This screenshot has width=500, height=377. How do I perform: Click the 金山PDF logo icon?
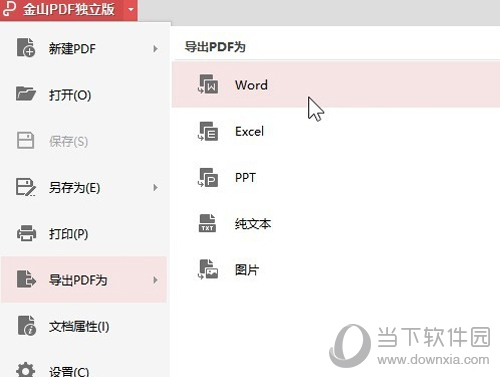click(9, 9)
